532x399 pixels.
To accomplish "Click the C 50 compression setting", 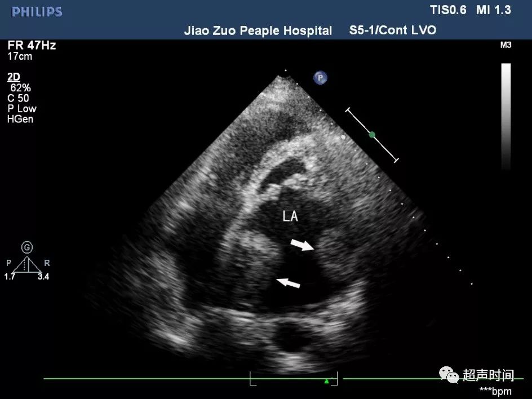I will (19, 98).
